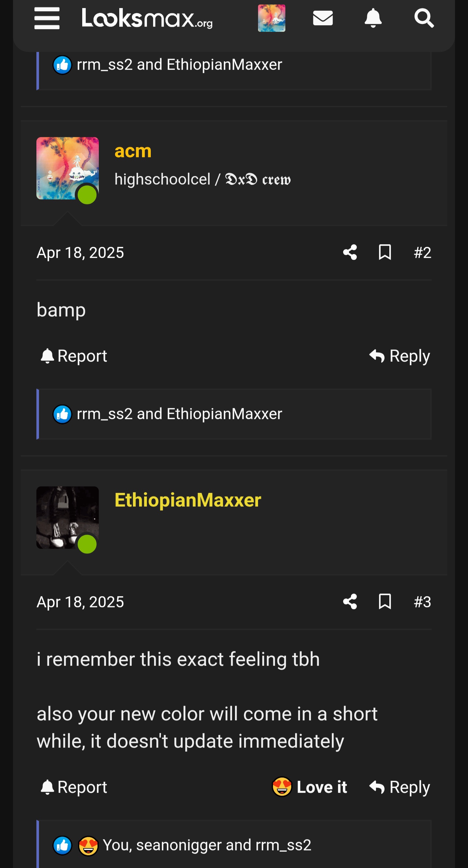468x868 pixels.
Task: Click acm's avatar thumbnail
Action: (x=67, y=168)
